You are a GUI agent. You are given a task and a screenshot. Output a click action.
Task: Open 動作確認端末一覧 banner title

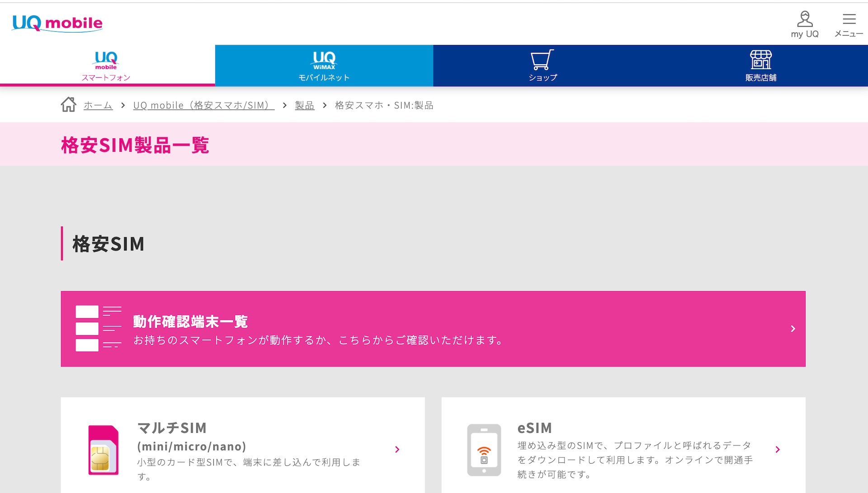[x=190, y=322]
